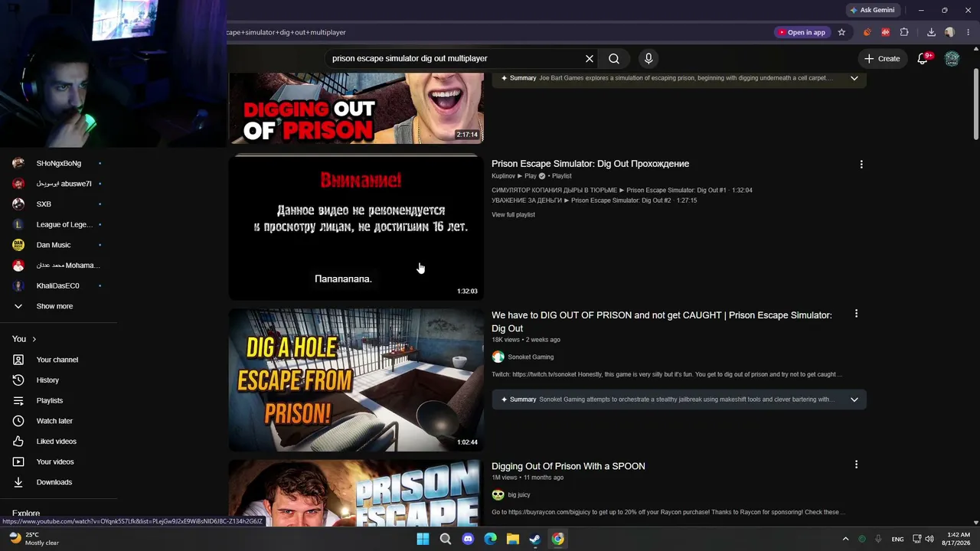980x551 pixels.
Task: Bookmark this page with the star
Action: [841, 32]
